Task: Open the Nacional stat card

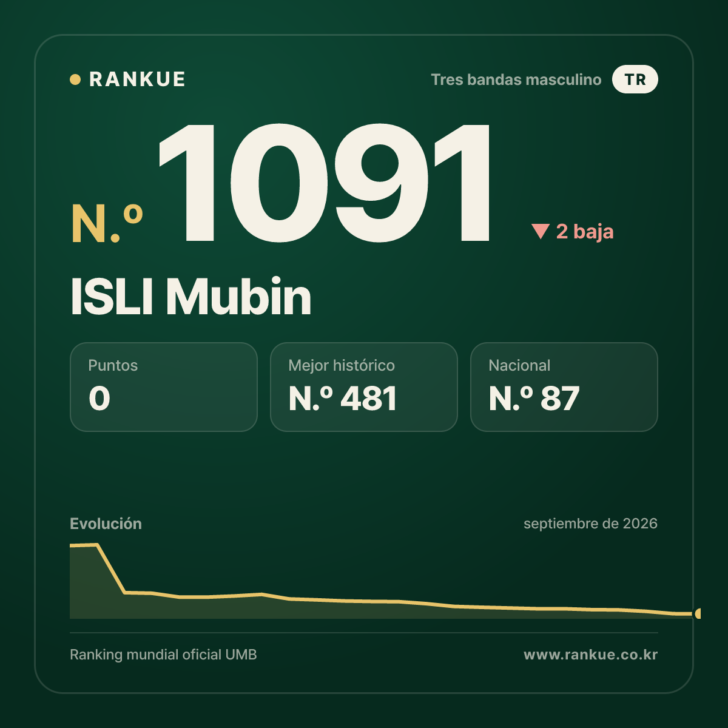Action: pos(564,387)
